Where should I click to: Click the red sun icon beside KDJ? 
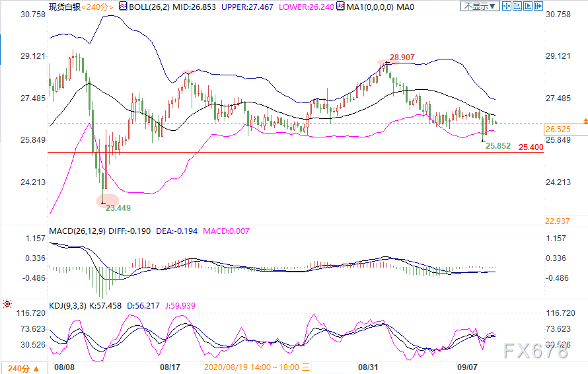(x=7, y=305)
